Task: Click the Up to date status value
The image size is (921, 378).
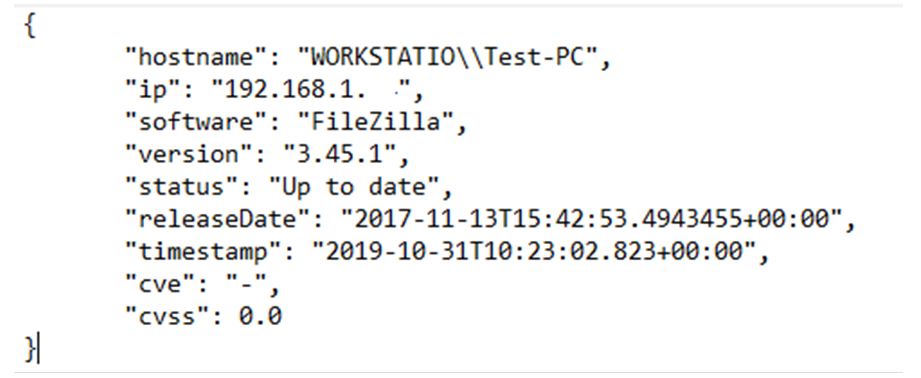Action: coord(354,187)
